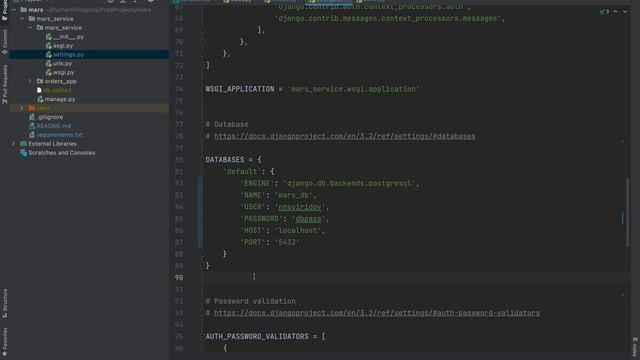The height and width of the screenshot is (360, 640).
Task: Click the DATABASES variable name
Action: (224, 160)
